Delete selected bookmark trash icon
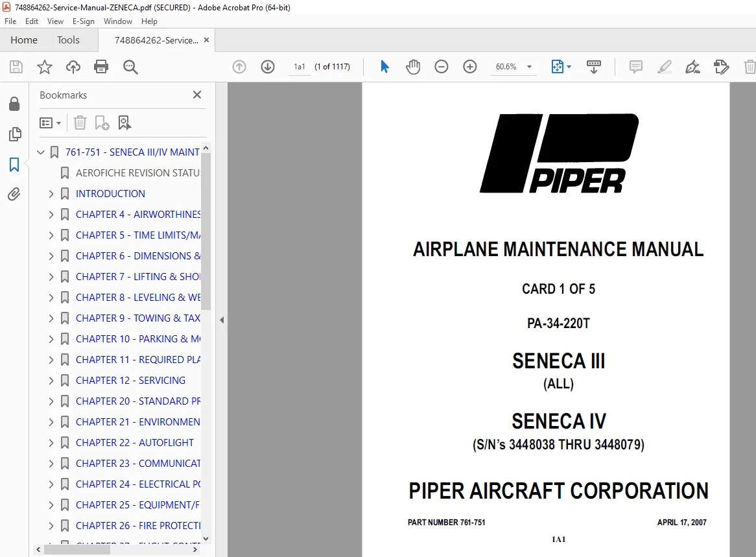Screen dimensions: 756x557 pyautogui.click(x=80, y=123)
